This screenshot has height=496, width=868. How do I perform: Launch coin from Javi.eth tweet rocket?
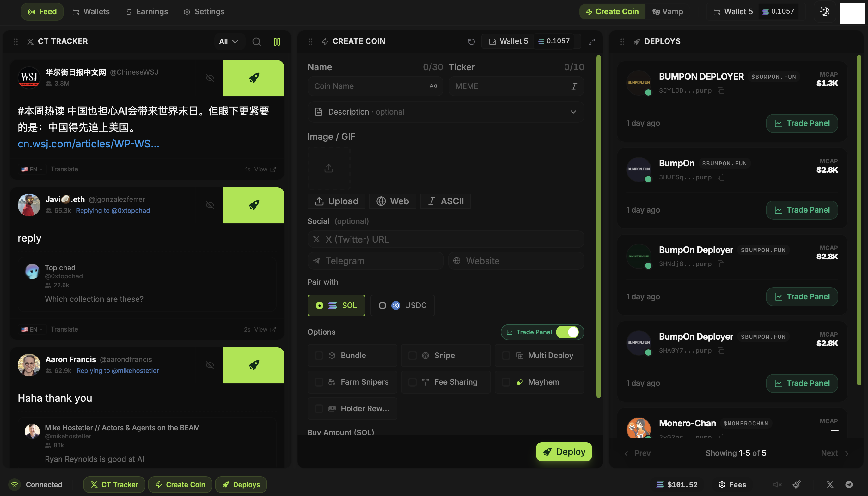coord(254,205)
